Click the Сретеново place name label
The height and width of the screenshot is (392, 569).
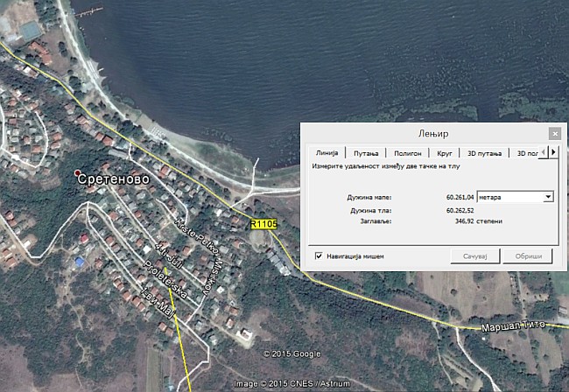(112, 179)
